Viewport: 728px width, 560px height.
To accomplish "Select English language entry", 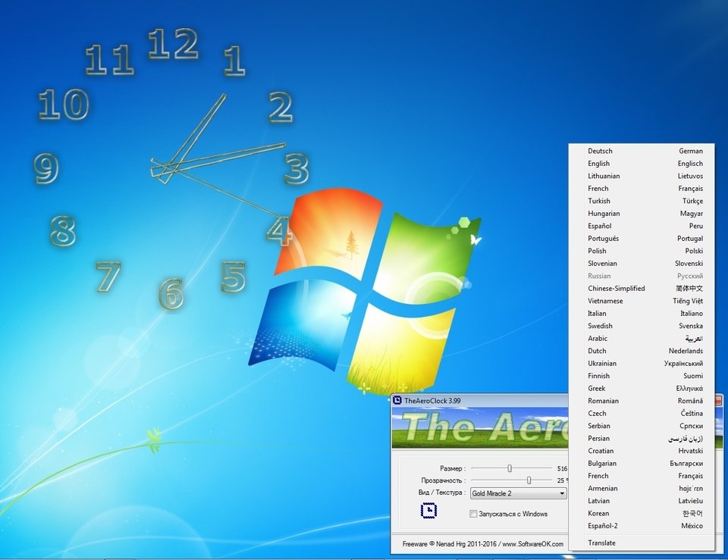I will tap(642, 164).
